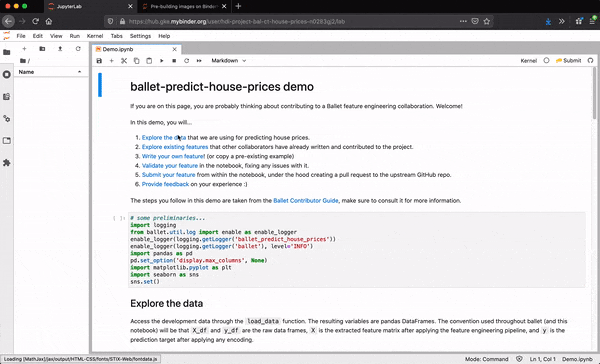This screenshot has width=600, height=364.
Task: Open the site security lock info
Action: [122, 21]
